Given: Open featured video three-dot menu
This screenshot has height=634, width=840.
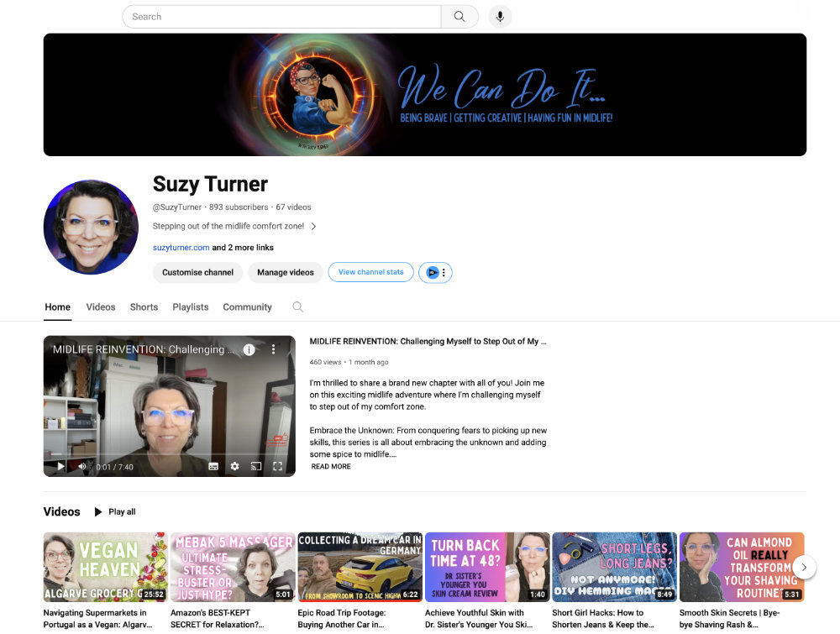Looking at the screenshot, I should point(273,349).
